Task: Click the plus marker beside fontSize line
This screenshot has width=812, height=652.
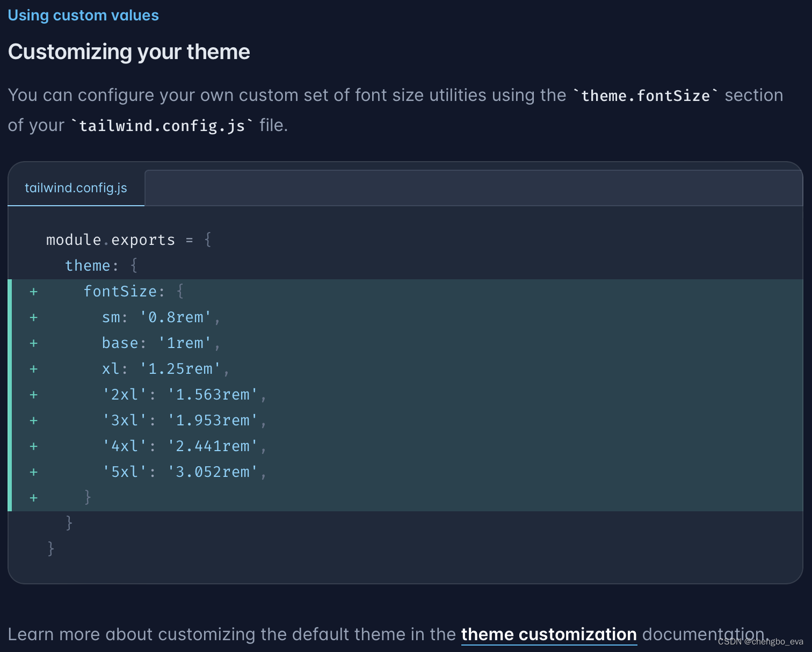Action: (x=34, y=292)
